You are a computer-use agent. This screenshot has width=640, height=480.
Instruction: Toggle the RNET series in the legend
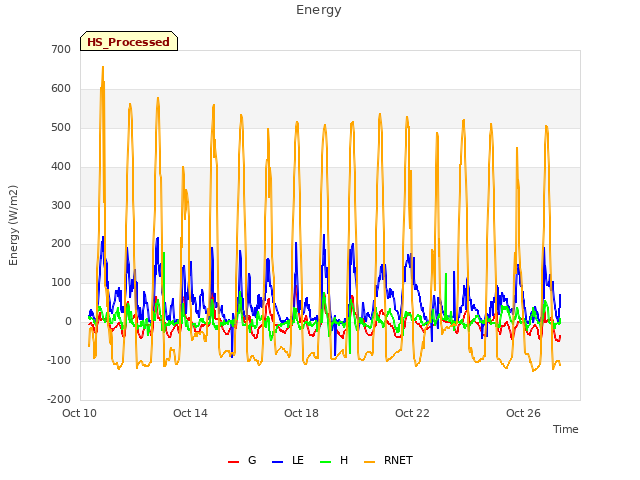(389, 460)
